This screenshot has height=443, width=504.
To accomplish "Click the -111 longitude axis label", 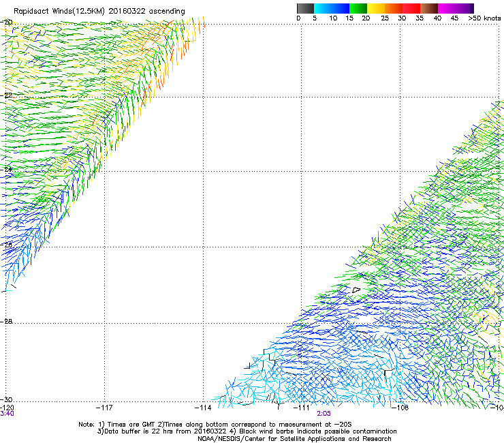I will pyautogui.click(x=301, y=408).
